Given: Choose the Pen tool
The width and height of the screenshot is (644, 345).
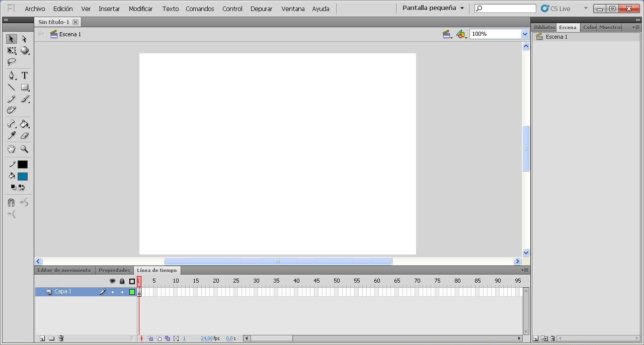Looking at the screenshot, I should click(x=11, y=75).
